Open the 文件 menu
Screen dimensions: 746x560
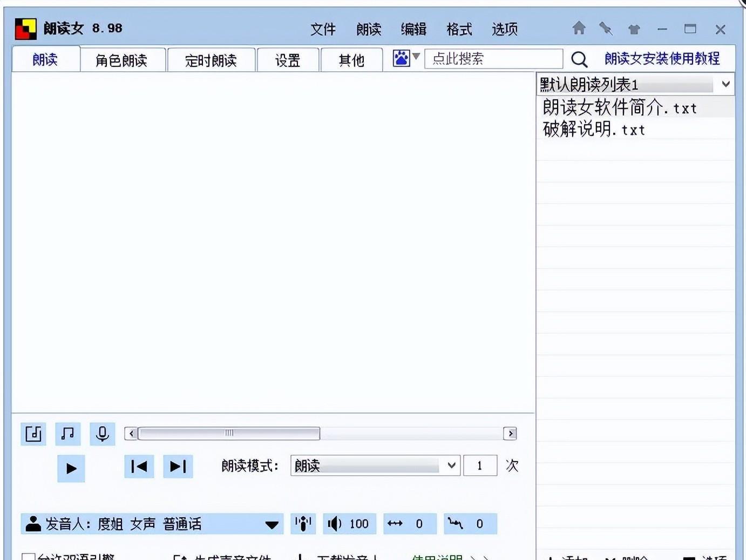(323, 29)
